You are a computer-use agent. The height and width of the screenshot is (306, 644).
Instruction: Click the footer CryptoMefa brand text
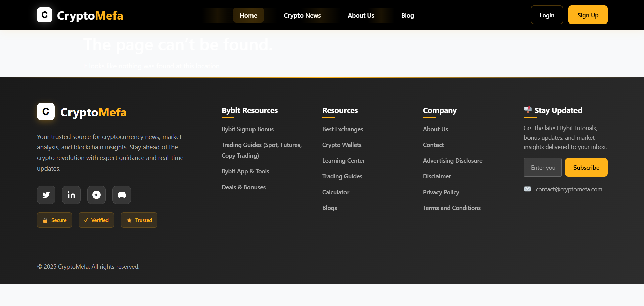coord(93,112)
